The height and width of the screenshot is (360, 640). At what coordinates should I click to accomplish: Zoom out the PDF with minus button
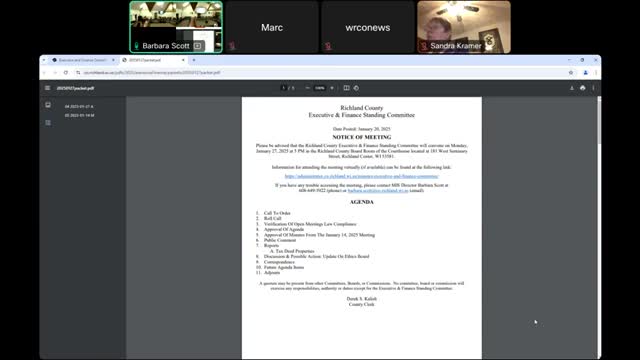click(x=307, y=88)
